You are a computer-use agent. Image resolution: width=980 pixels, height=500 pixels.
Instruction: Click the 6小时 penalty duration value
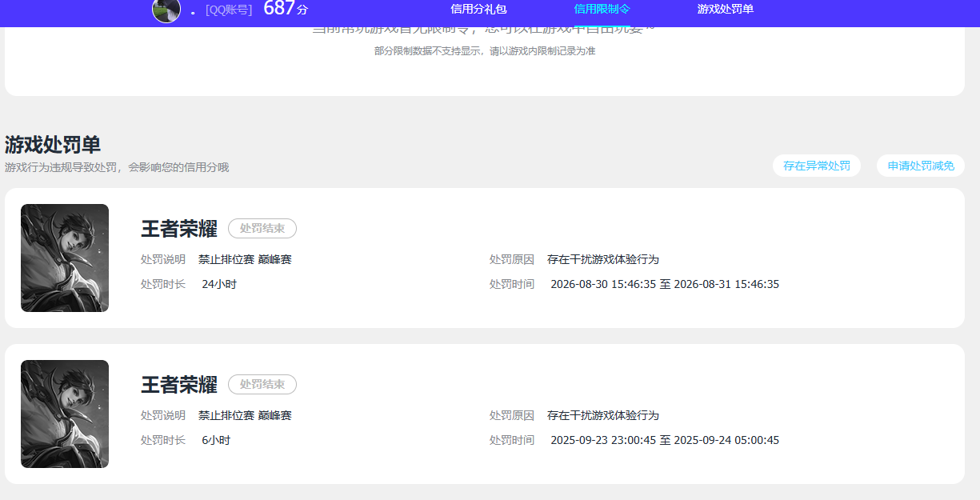[x=216, y=440]
